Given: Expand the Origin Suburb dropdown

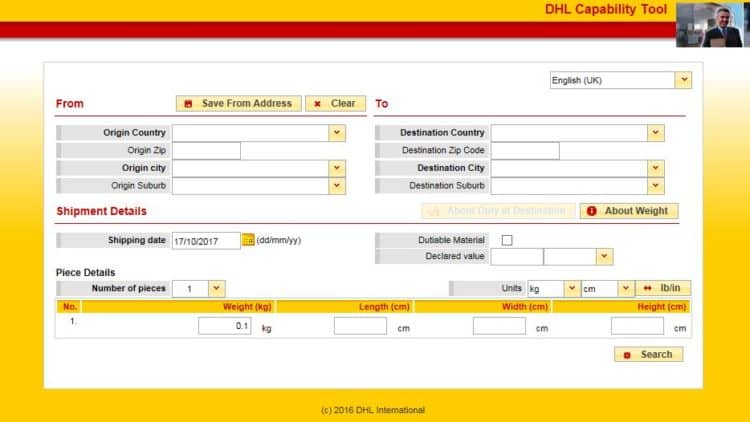Looking at the screenshot, I should coord(337,186).
